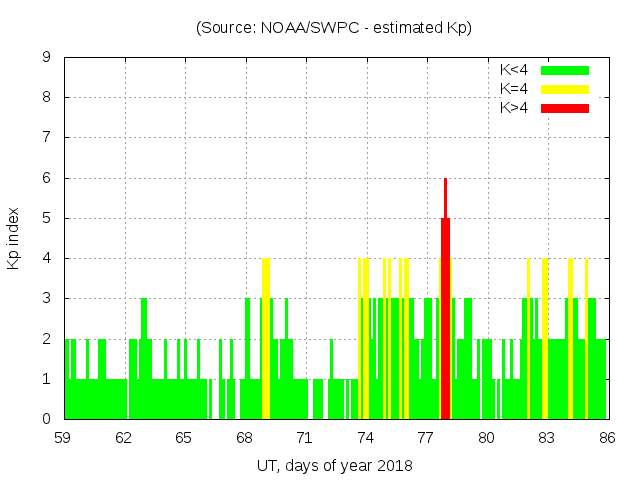Click the yellow K=4 legend swatch

(x=565, y=89)
